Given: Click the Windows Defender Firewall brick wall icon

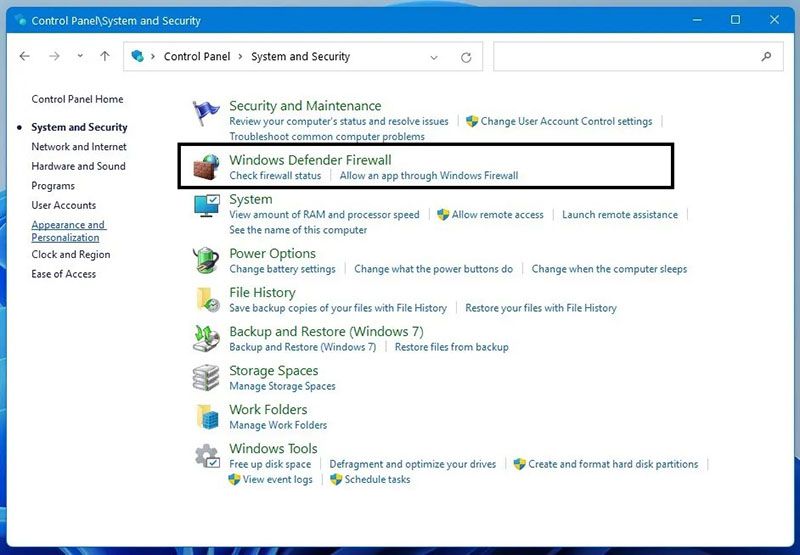Looking at the screenshot, I should (206, 167).
